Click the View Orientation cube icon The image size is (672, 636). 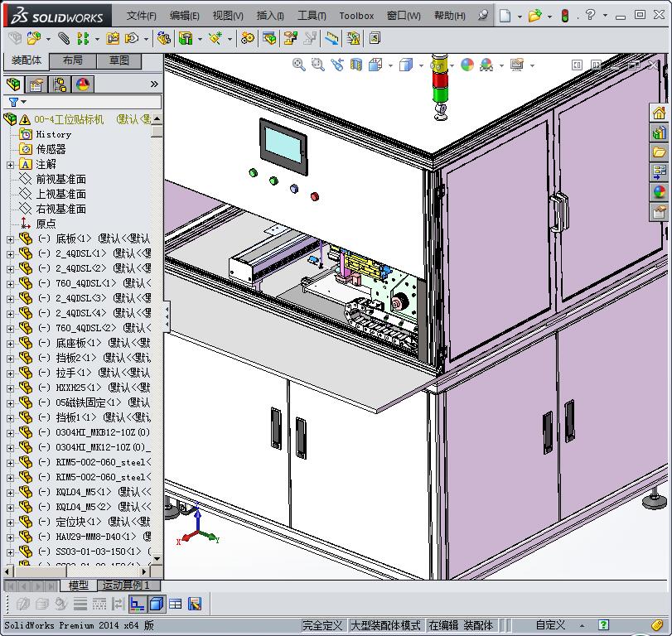(375, 65)
